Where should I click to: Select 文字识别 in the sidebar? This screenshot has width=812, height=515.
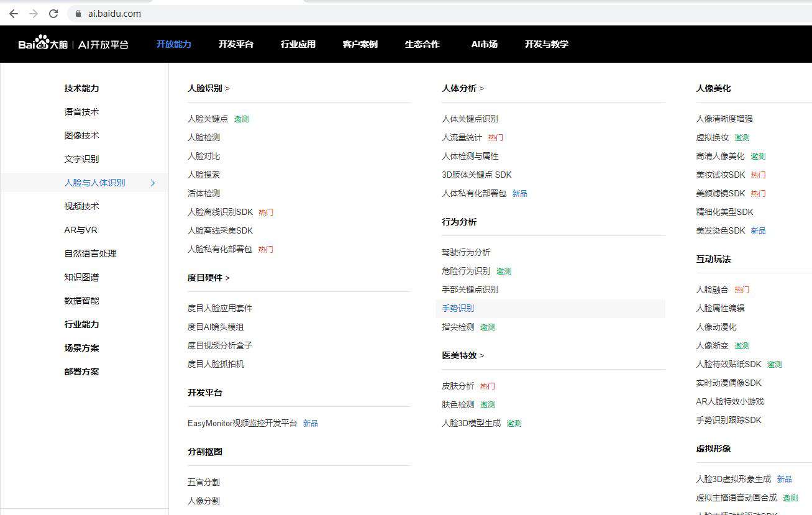pos(82,159)
